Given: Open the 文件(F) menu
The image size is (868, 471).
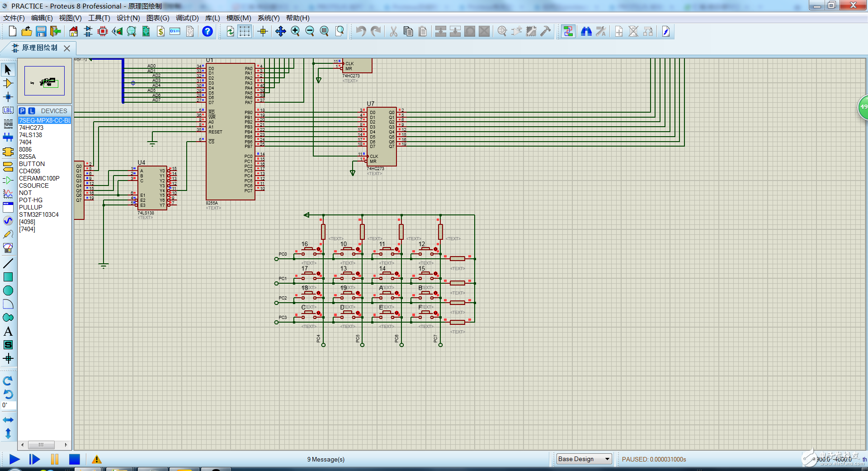Looking at the screenshot, I should [x=14, y=18].
